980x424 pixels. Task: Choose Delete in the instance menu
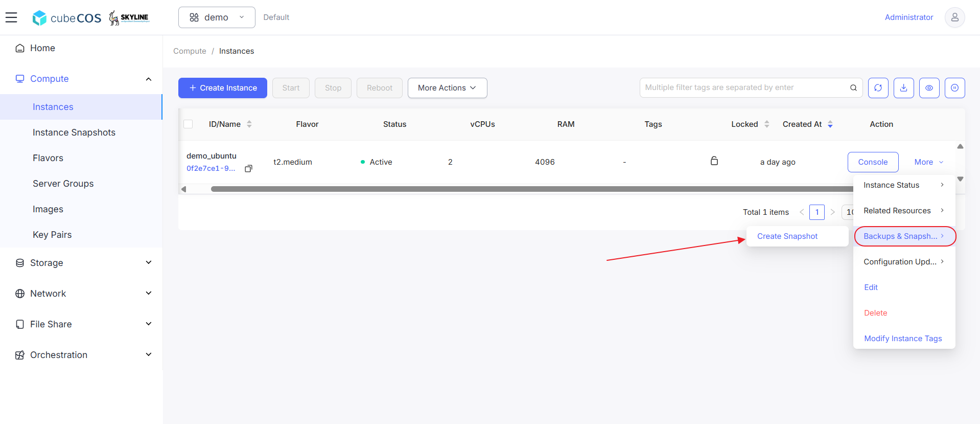point(875,313)
